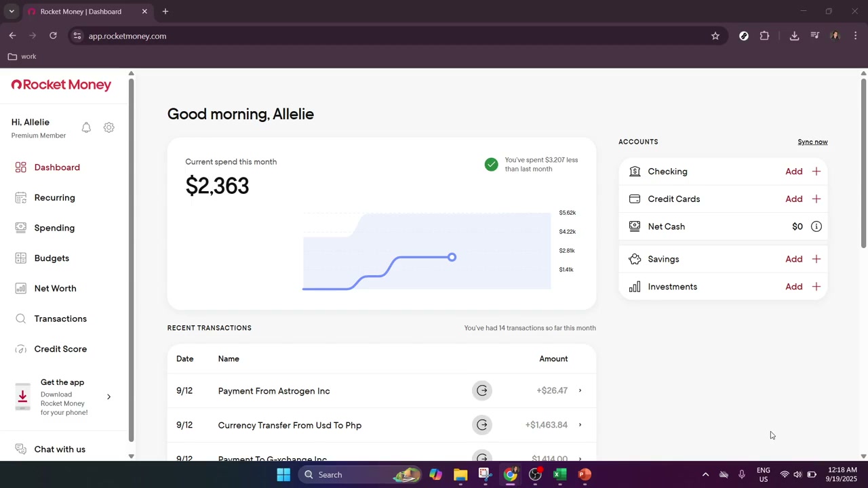
Task: Expand the Currency Transfer From Usd To Php row
Action: 580,425
